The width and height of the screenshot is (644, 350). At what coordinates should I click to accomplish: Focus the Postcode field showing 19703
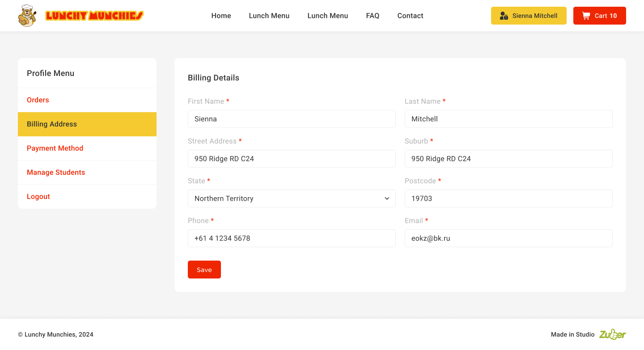[508, 198]
